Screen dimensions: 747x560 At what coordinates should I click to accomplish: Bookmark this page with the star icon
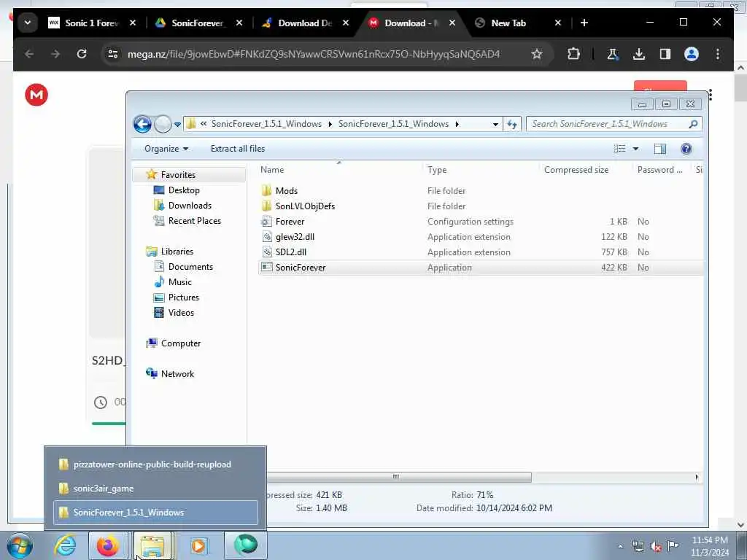(537, 54)
